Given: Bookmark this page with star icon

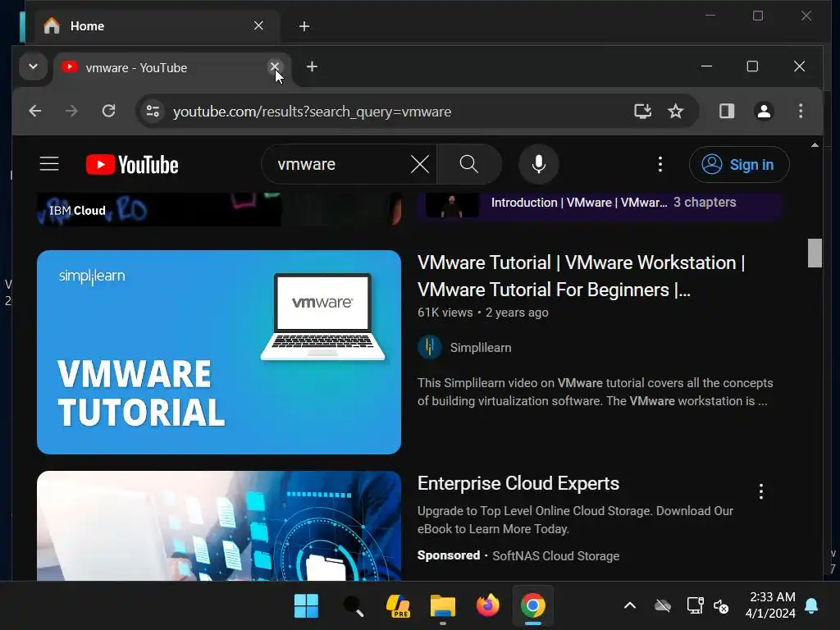Looking at the screenshot, I should coord(676,111).
